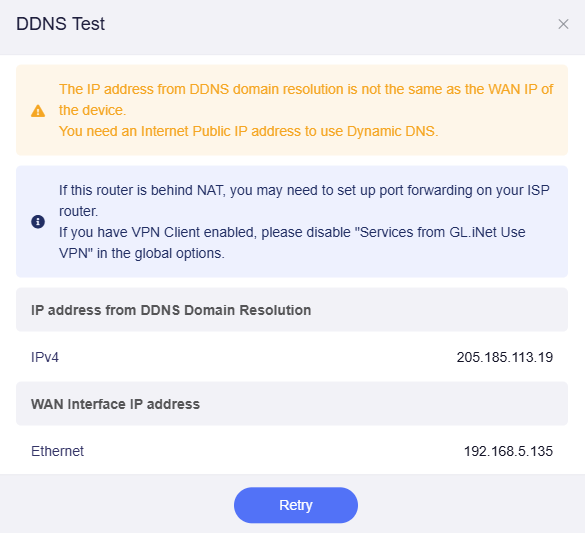Viewport: 585px width, 533px height.
Task: Click the Ethernet IP 192.168.5.135
Action: pyautogui.click(x=508, y=451)
